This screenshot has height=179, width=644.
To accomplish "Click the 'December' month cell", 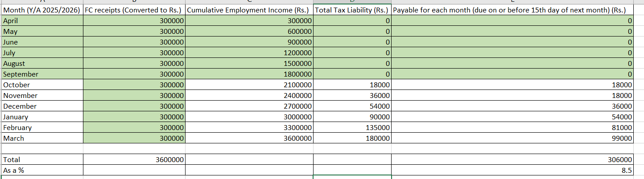I will 41,106.
